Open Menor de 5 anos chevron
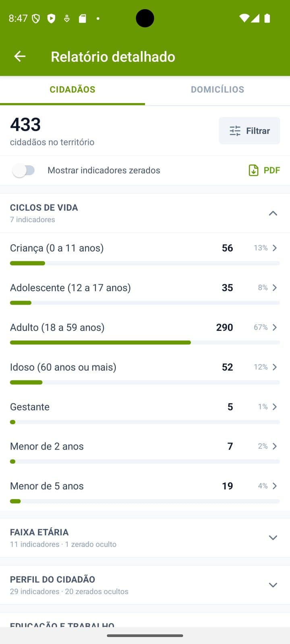Screen dimensions: 290x644 pos(275,486)
